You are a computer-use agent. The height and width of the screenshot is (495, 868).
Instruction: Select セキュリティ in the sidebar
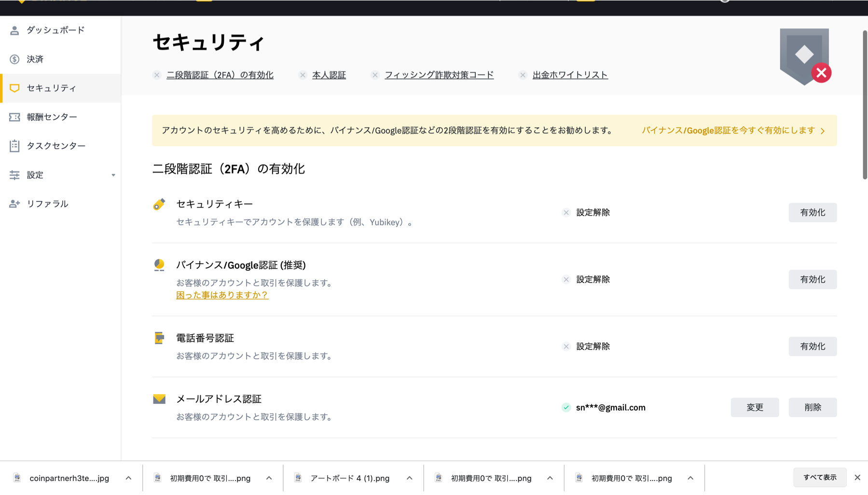(60, 88)
